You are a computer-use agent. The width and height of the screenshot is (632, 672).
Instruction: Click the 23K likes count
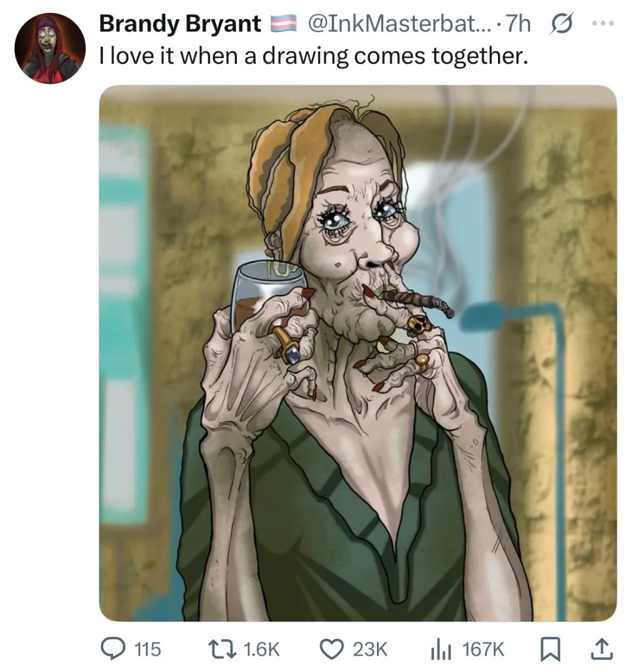click(370, 649)
